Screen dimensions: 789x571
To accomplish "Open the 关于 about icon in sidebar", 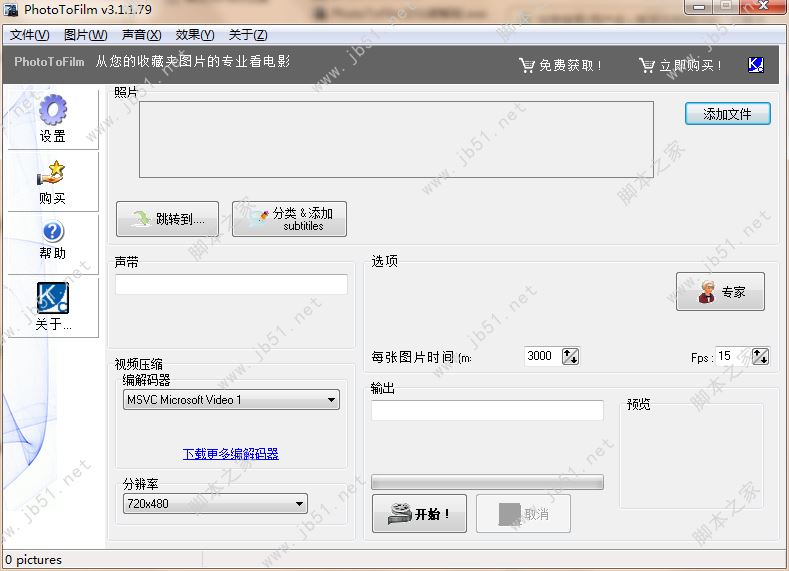I will coord(53,297).
